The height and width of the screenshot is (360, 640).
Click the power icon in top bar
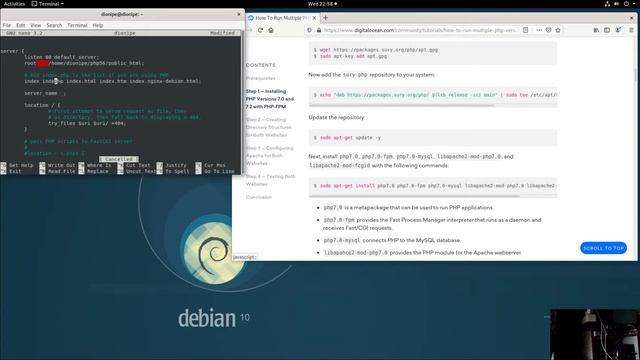coord(626,4)
